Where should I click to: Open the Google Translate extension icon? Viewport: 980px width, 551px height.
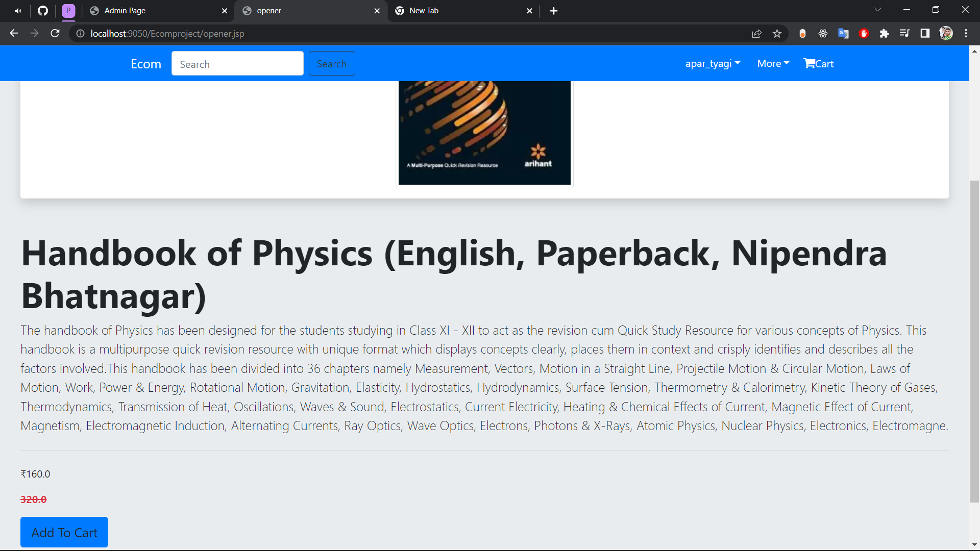coord(843,34)
